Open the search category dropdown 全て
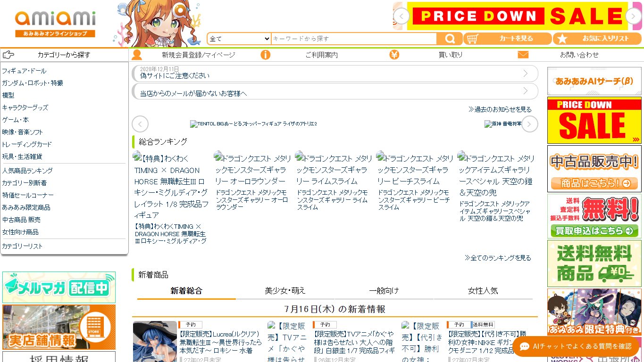The height and width of the screenshot is (362, 644). tap(239, 39)
